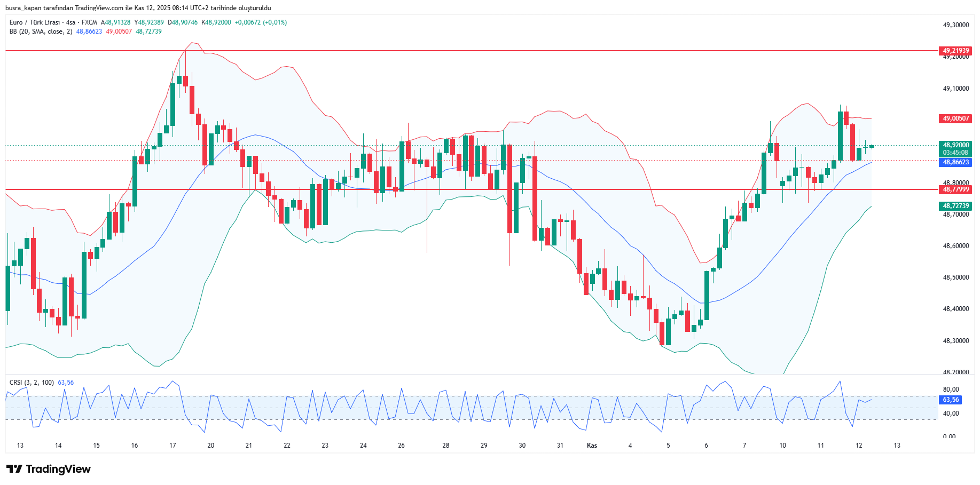Click the red 48,77999 price label

955,189
